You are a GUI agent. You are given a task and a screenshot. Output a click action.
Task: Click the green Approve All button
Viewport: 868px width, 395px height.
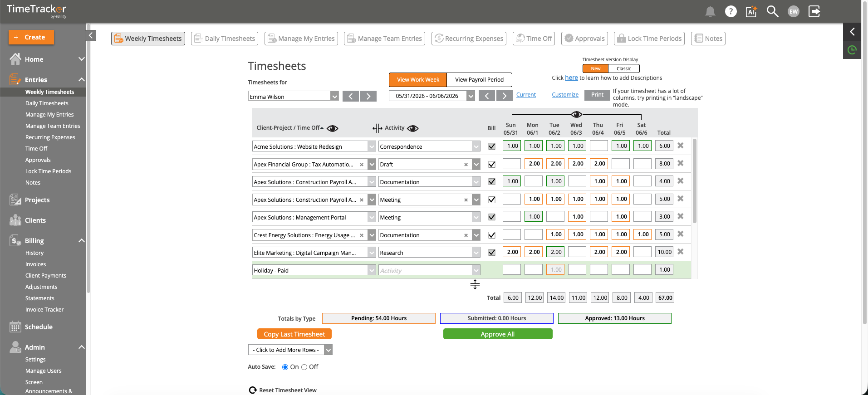click(498, 334)
